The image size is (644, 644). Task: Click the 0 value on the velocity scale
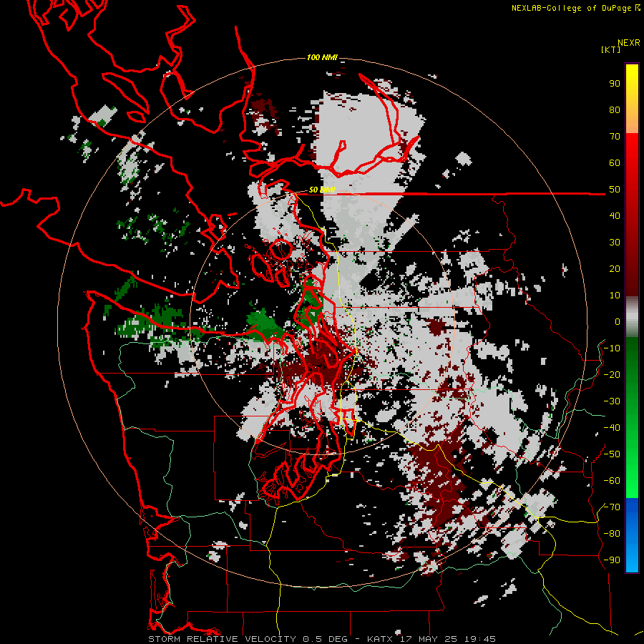pos(618,322)
